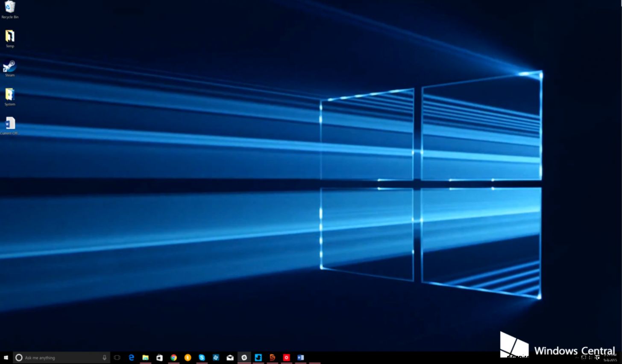Open the System shortcut on the desktop

(9, 95)
